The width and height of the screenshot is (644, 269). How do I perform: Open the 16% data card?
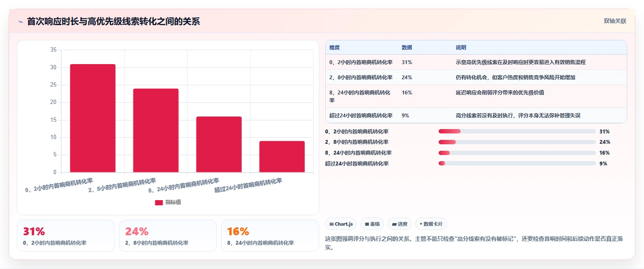click(270, 236)
